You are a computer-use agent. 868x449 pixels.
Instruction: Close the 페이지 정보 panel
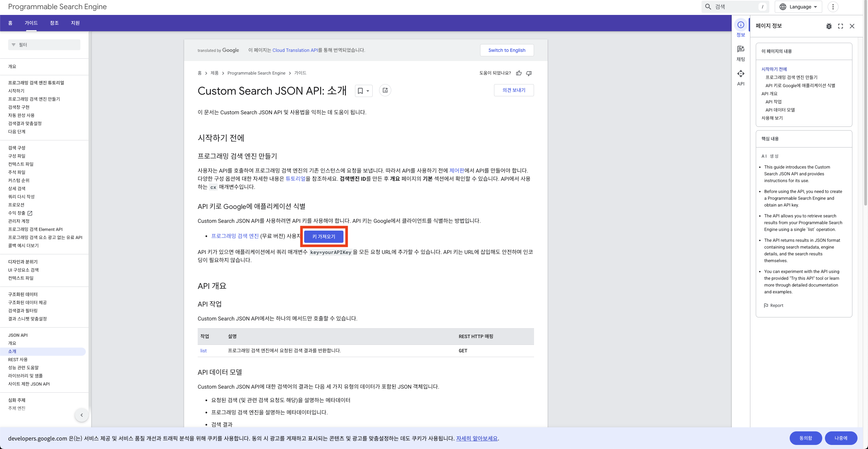coord(852,26)
